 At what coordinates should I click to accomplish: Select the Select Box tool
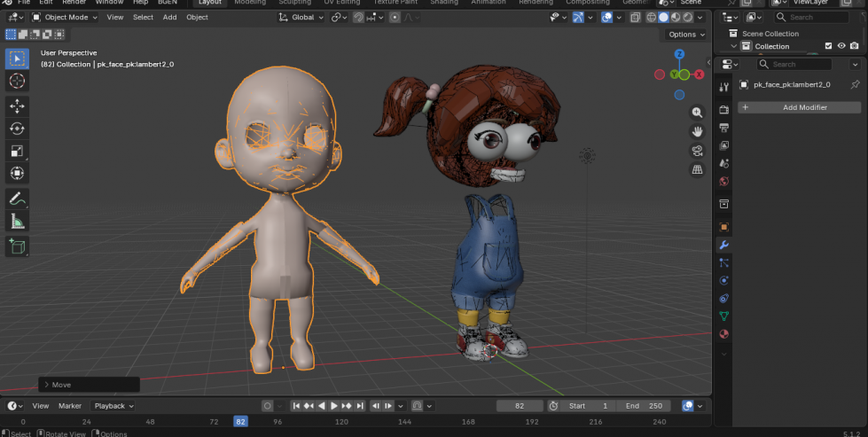17,59
